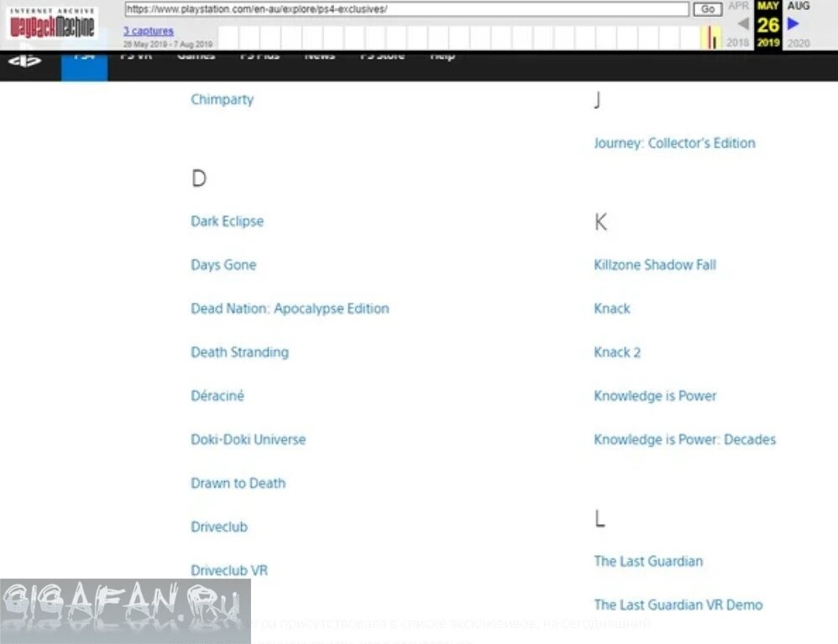Go to the previous capture arrow

742,24
